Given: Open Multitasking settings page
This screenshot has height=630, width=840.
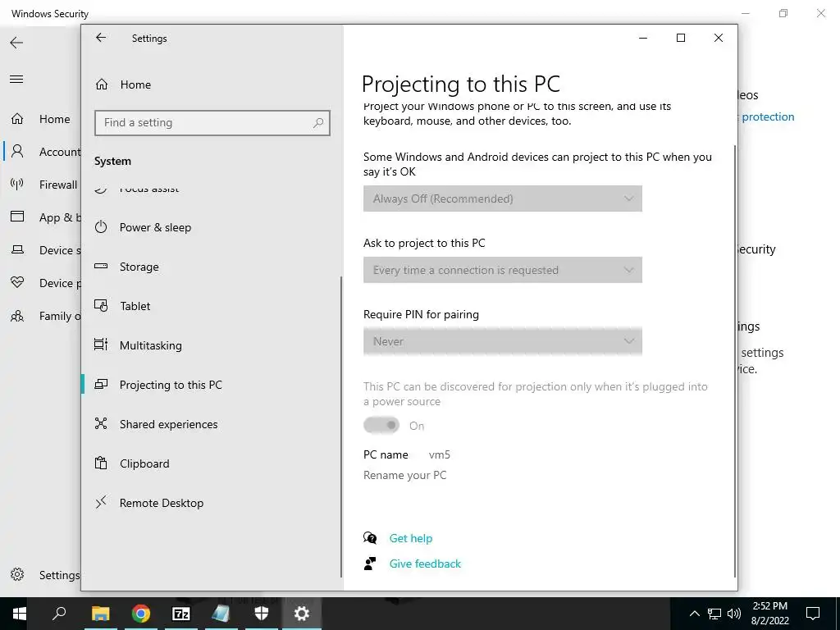Looking at the screenshot, I should coord(212,345).
